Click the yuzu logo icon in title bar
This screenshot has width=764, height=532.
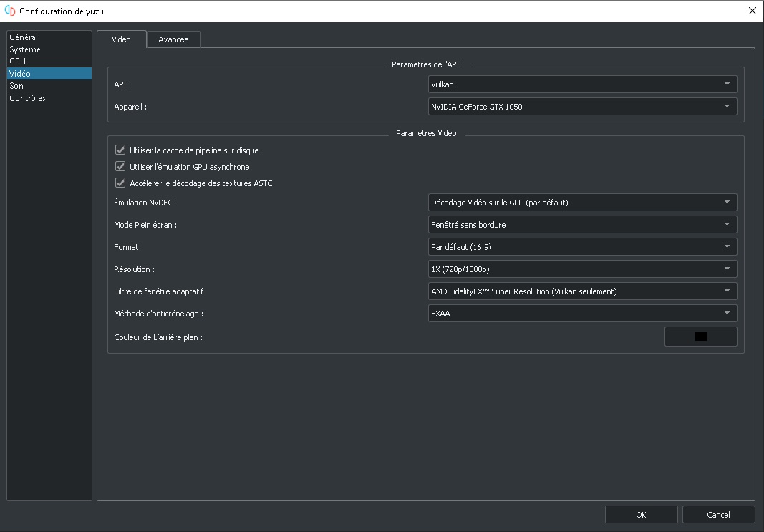tap(10, 11)
